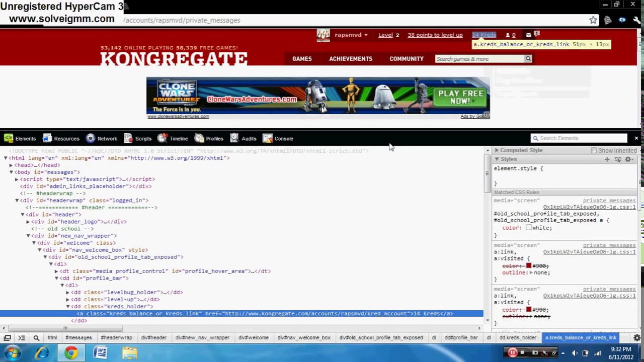The width and height of the screenshot is (644, 362).
Task: Open Internet Explorer from the taskbar
Action: [42, 352]
